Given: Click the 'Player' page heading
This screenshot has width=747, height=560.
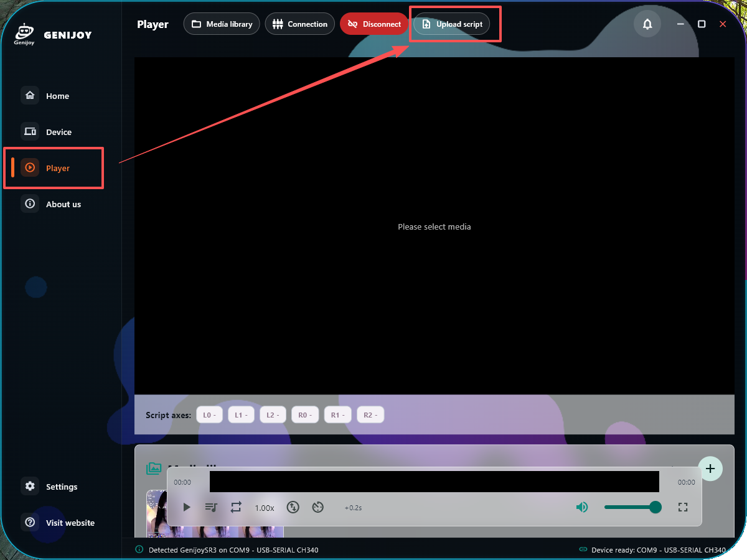Looking at the screenshot, I should (x=153, y=24).
